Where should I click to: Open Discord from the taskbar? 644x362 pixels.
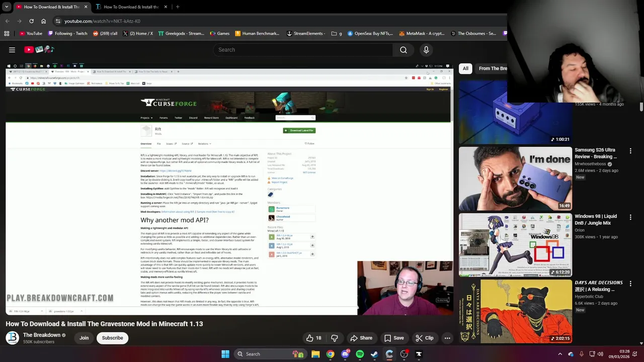click(x=345, y=354)
